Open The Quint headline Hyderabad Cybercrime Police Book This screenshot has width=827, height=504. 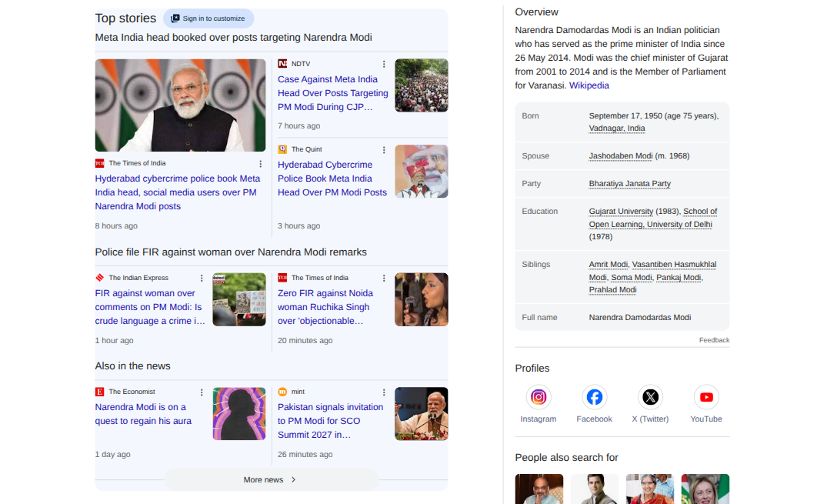332,179
